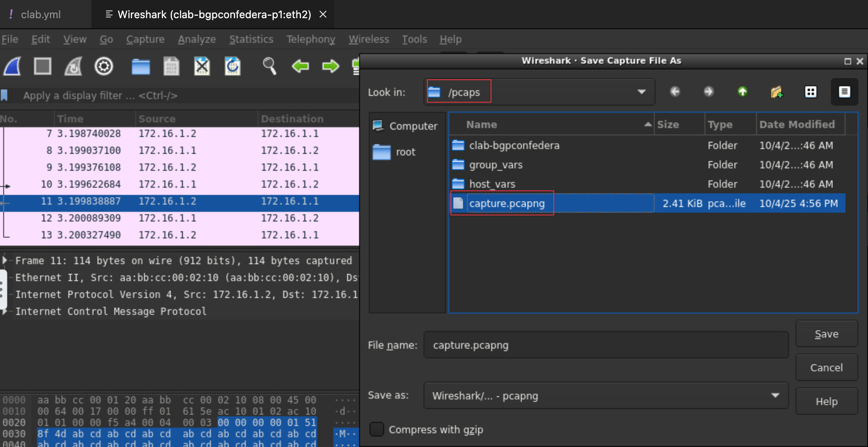Go to parent directory green up arrow
This screenshot has width=868, height=447.
(742, 92)
